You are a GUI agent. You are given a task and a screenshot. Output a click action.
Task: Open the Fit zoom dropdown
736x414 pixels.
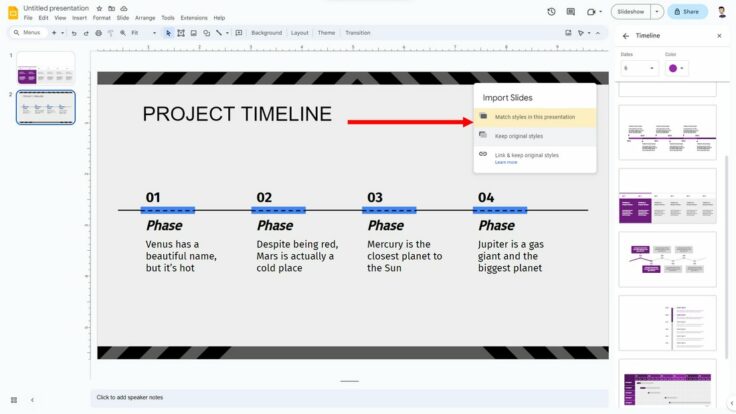tap(143, 33)
